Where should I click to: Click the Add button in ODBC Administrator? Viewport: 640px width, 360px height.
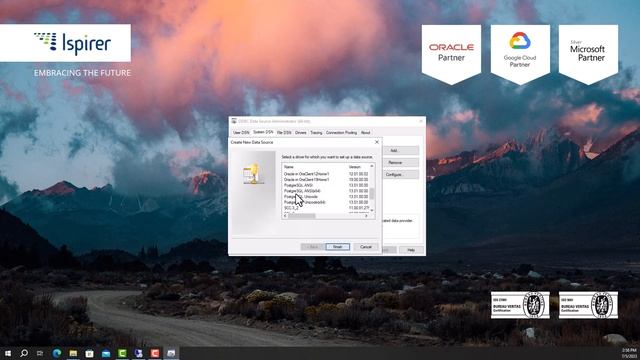(401, 151)
